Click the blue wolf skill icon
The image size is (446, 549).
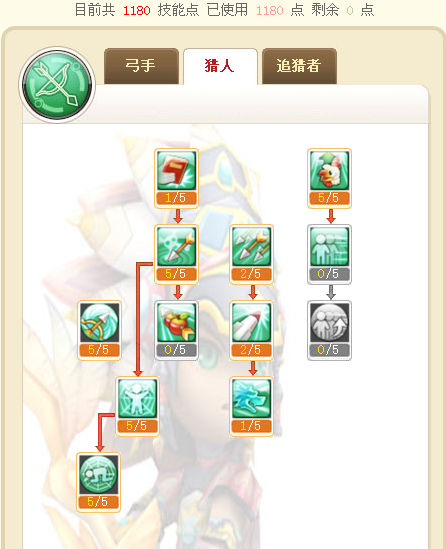tap(251, 398)
